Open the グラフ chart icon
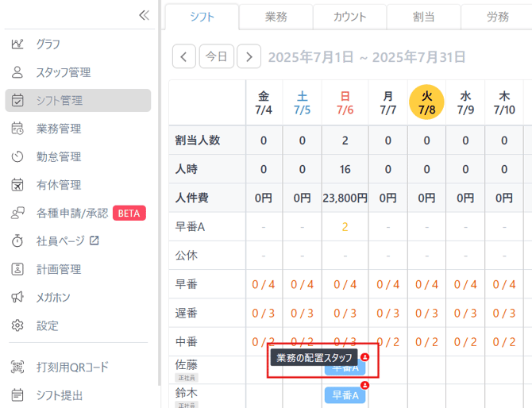 click(x=18, y=44)
